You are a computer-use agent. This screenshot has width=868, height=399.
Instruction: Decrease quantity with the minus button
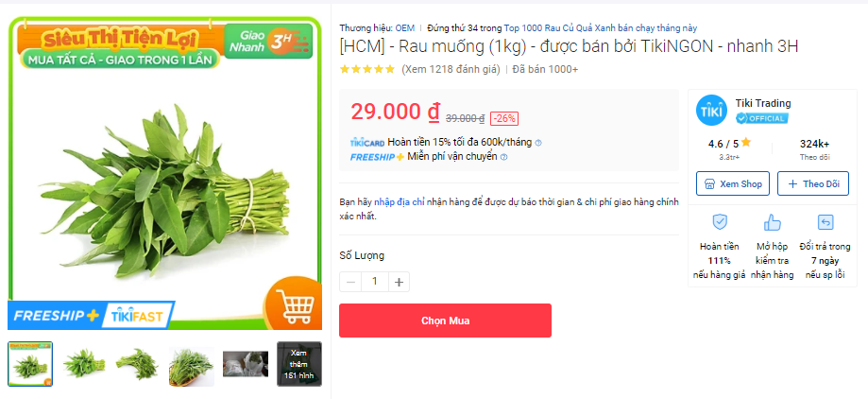point(350,282)
